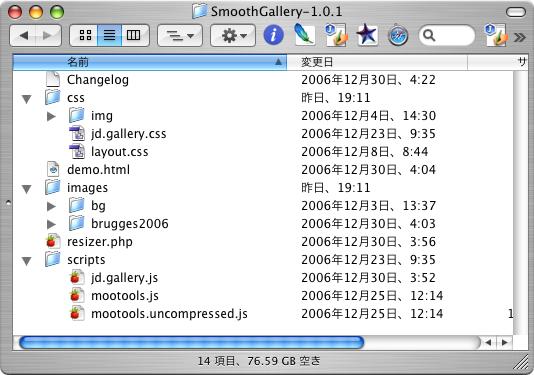Collapse the css folder triangle
Viewport: 534px width, 375px height.
point(27,99)
